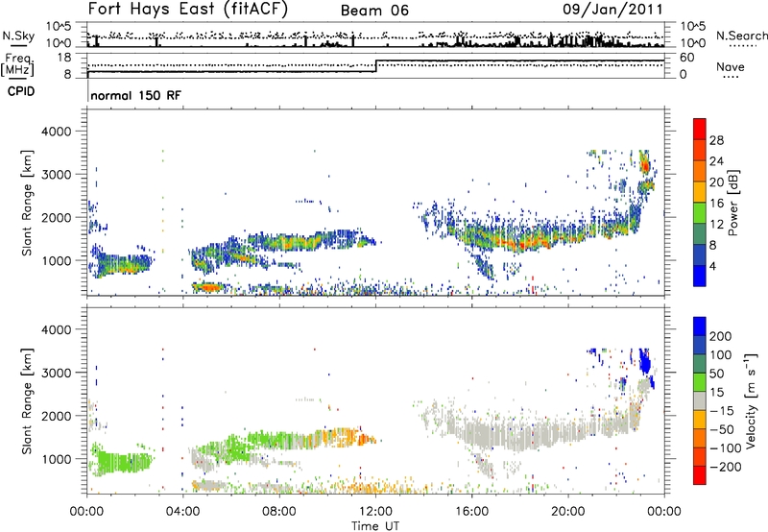Screen dimensions: 768x532
Task: Click the '-15' label on the Velocity colorbar
Action: [x=722, y=410]
